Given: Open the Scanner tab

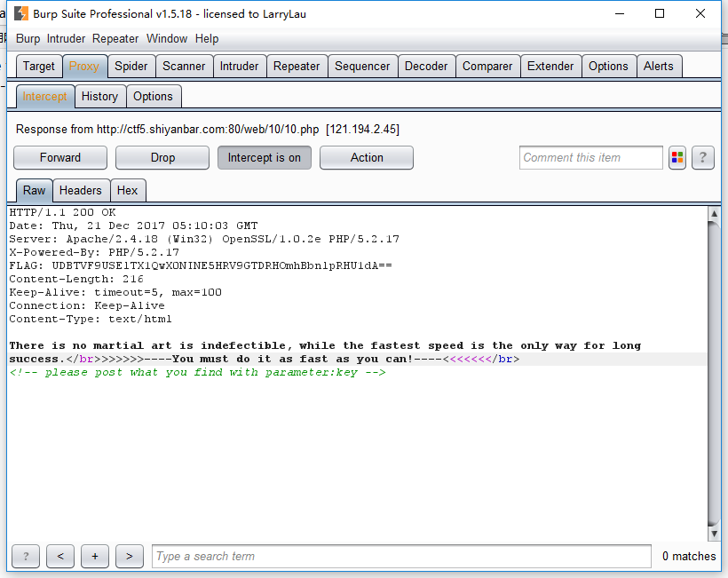Looking at the screenshot, I should [x=184, y=67].
